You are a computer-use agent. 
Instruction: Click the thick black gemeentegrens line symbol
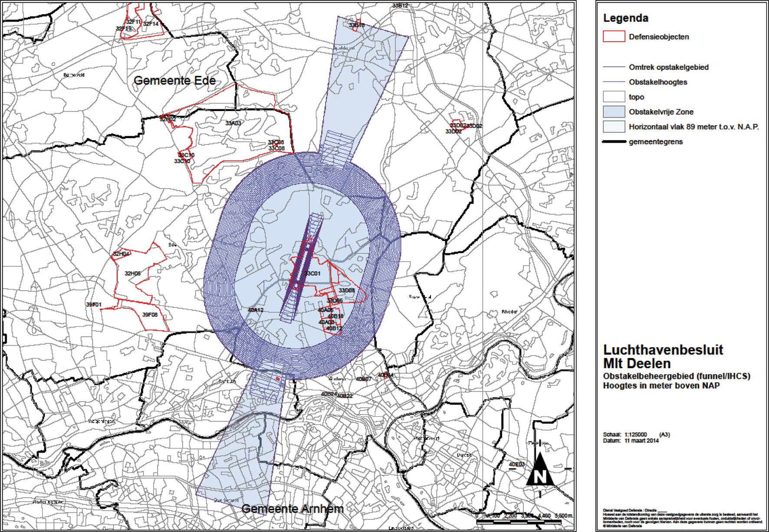click(x=614, y=142)
